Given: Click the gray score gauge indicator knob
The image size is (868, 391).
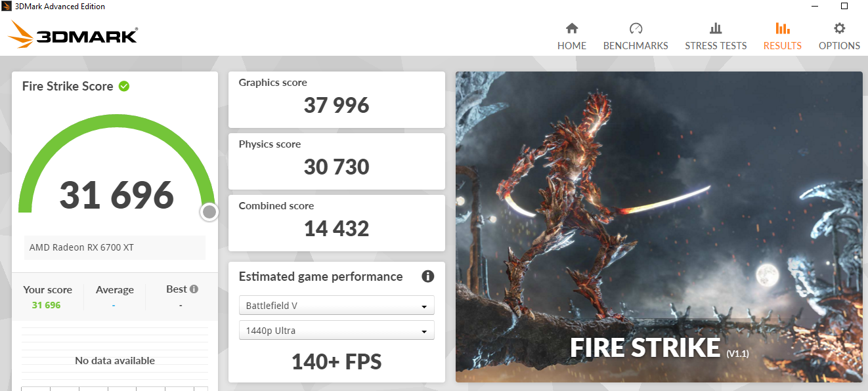Looking at the screenshot, I should coord(209,212).
